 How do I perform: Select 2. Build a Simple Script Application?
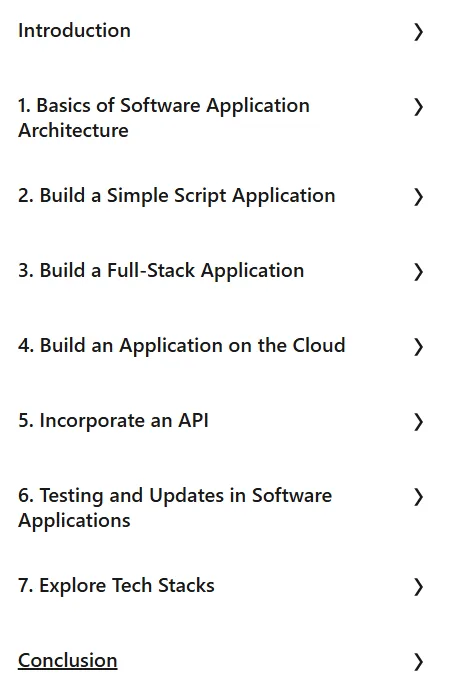pyautogui.click(x=176, y=196)
